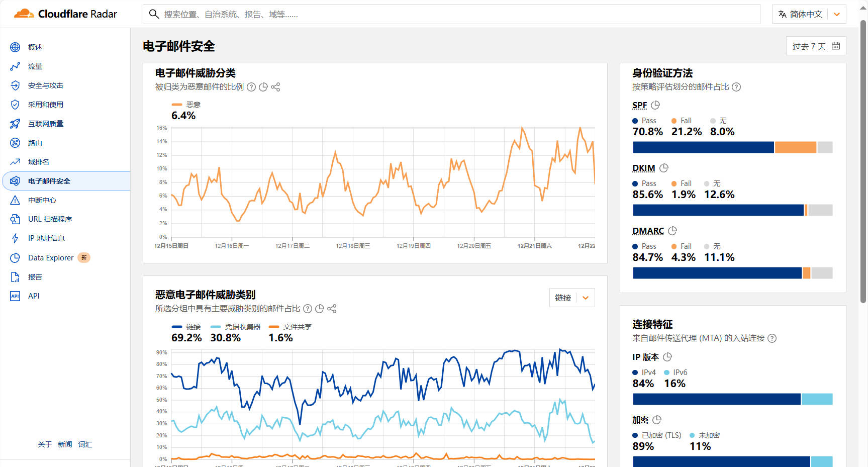The width and height of the screenshot is (868, 467).
Task: Click the 69.2% 链接 value
Action: click(186, 338)
